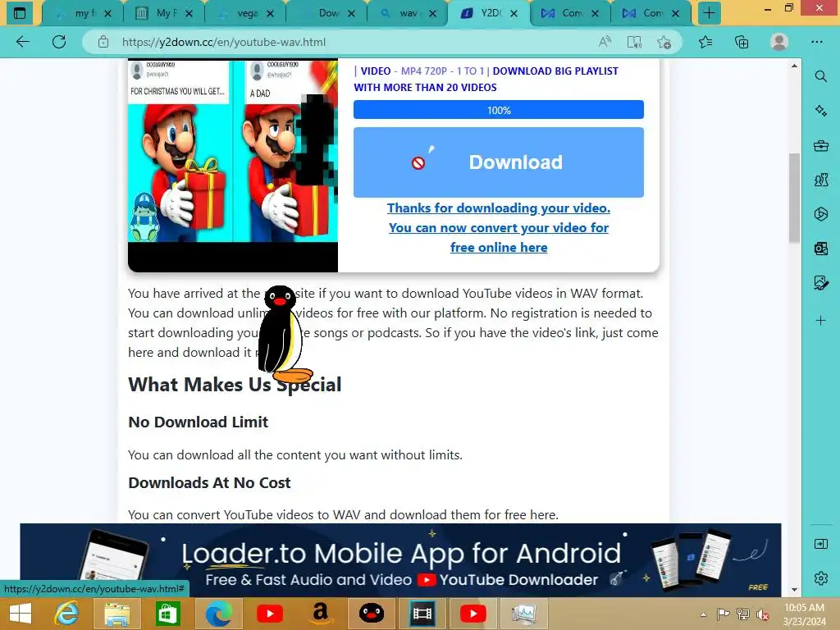Image resolution: width=840 pixels, height=630 pixels.
Task: Open the sidebar search icon
Action: 820,76
